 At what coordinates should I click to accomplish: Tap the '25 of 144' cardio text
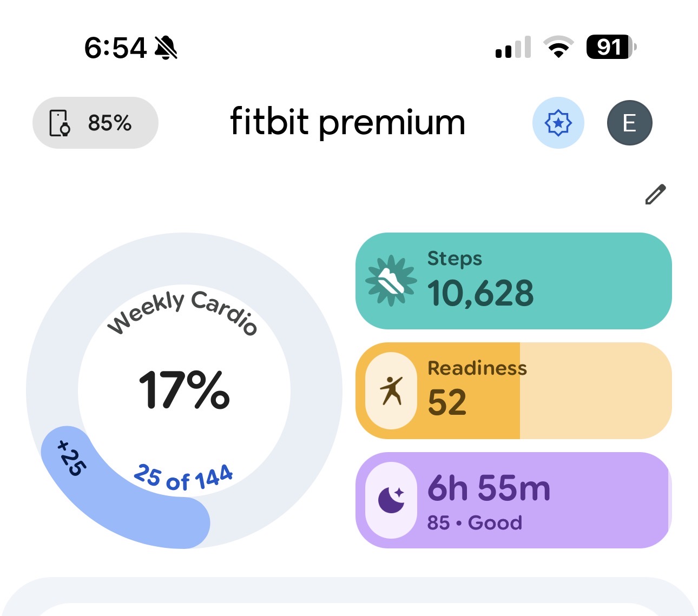click(183, 478)
